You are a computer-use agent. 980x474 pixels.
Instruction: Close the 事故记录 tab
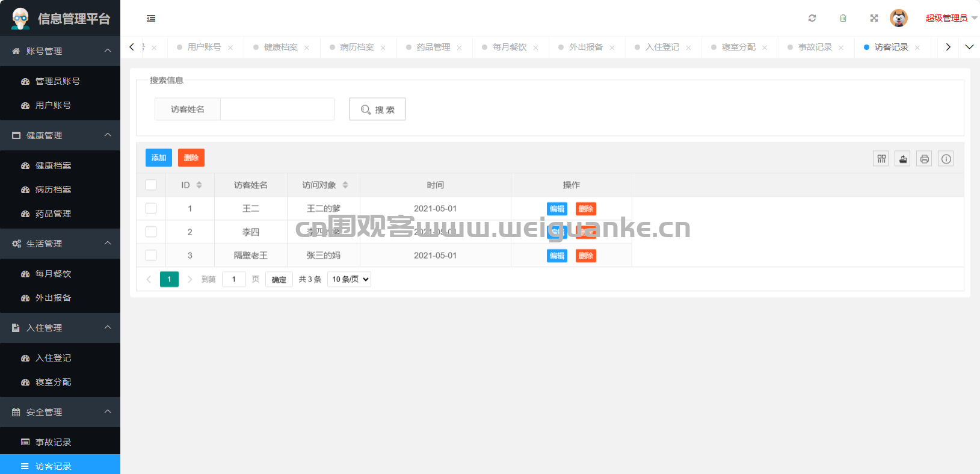click(842, 48)
